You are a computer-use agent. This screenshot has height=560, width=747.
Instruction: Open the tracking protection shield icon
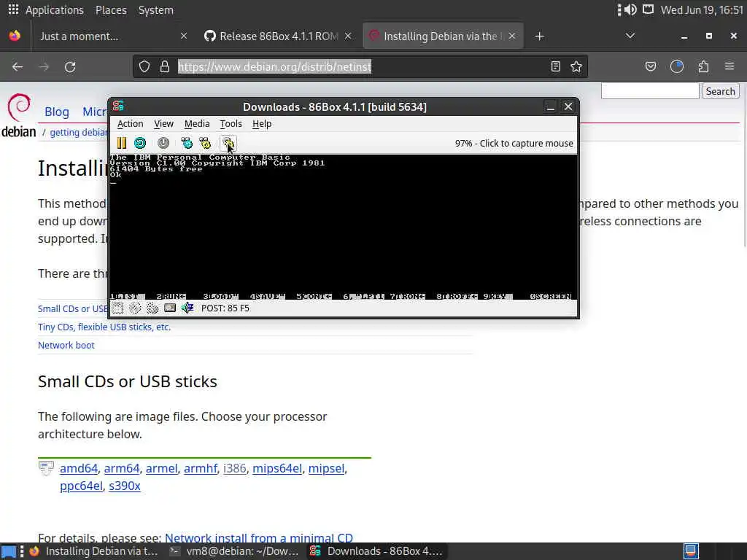click(144, 66)
